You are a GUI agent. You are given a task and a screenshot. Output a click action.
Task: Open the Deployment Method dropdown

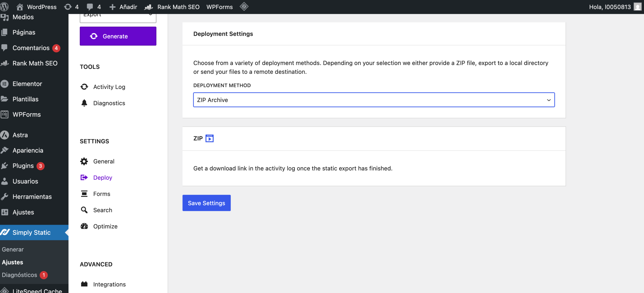coord(374,100)
